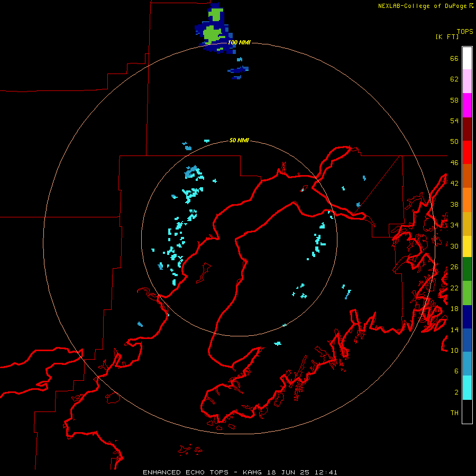Click the dark red 54 K FT legend swatch
The image size is (476, 476).
pyautogui.click(x=467, y=129)
